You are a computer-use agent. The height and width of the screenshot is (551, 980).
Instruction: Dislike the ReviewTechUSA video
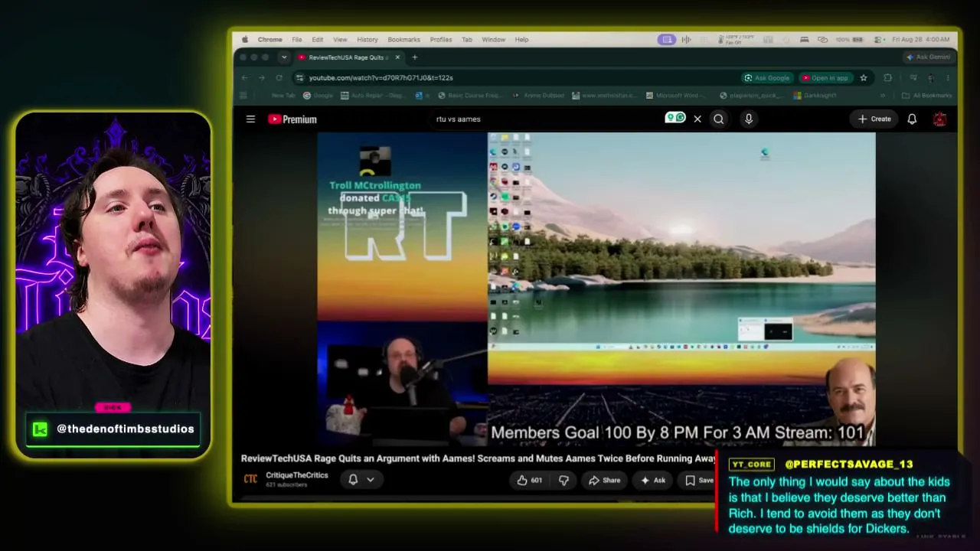click(x=564, y=480)
